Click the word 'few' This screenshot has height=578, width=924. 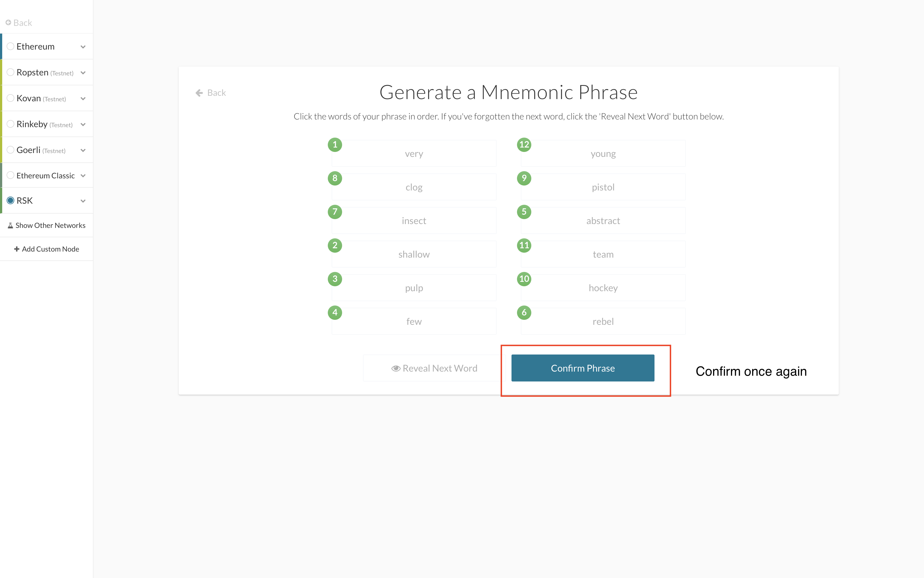414,321
